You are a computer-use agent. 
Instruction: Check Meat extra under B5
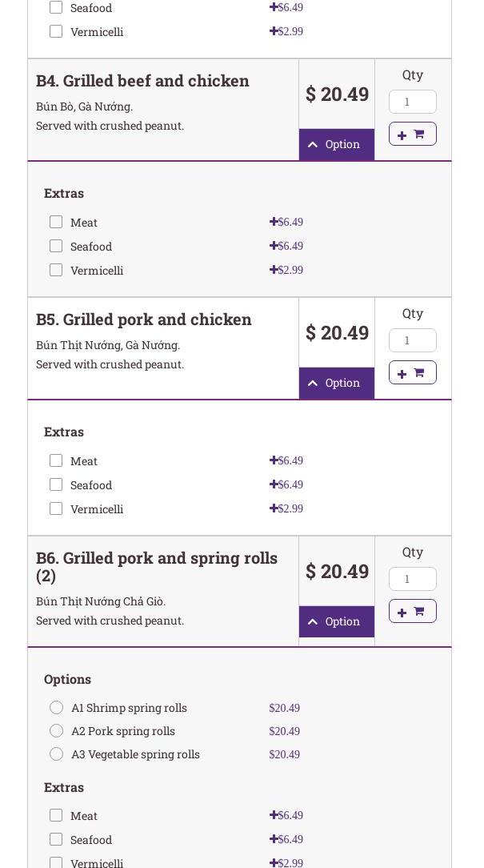56,460
